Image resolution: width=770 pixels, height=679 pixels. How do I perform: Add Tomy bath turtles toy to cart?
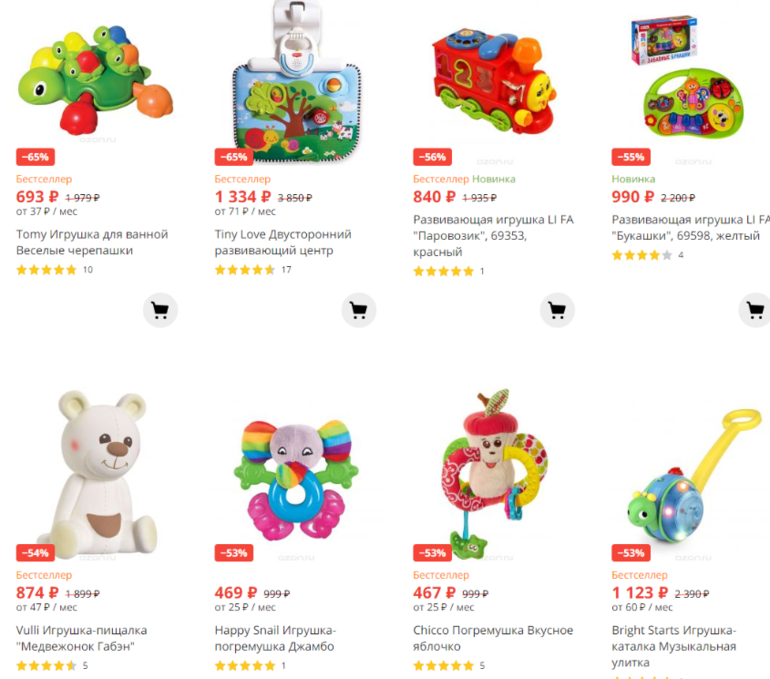[x=160, y=310]
